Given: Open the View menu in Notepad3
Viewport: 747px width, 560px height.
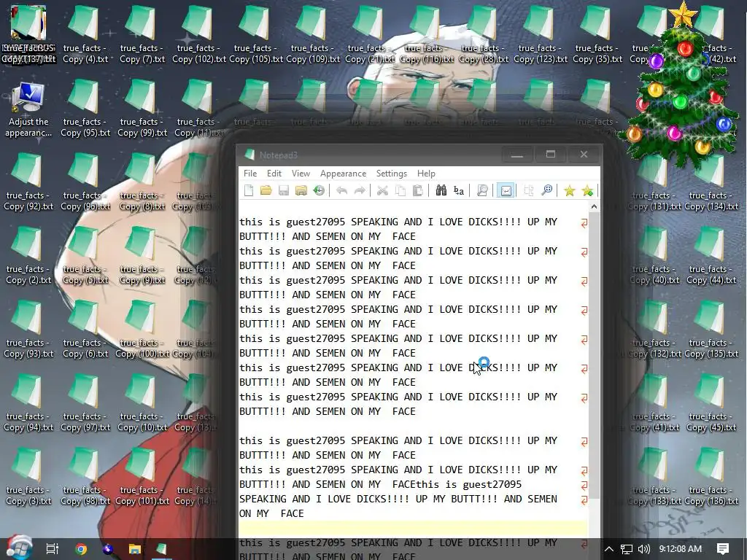Looking at the screenshot, I should pyautogui.click(x=301, y=174).
